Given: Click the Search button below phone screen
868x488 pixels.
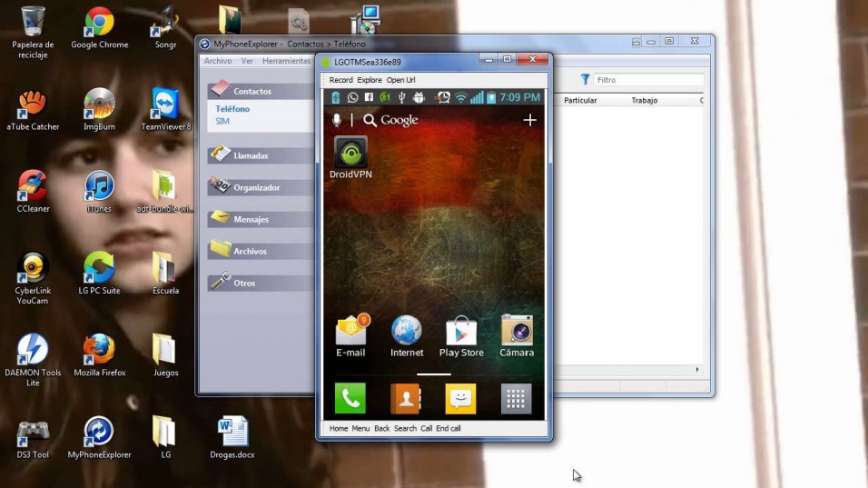Looking at the screenshot, I should [x=405, y=428].
